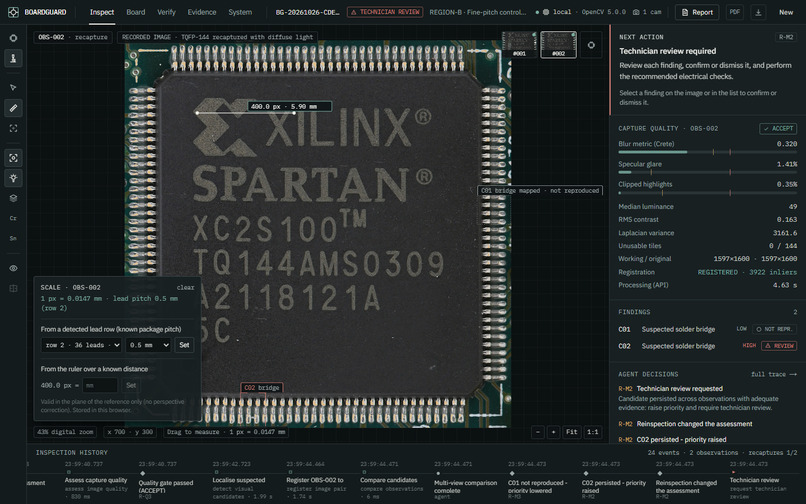The image size is (806, 504).
Task: Select observation thumbnail #002
Action: click(x=558, y=45)
